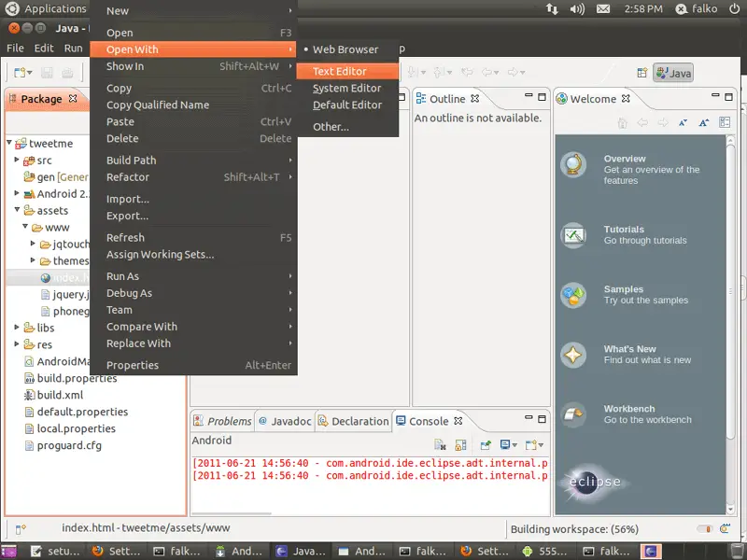The width and height of the screenshot is (747, 560).
Task: Select local.properties file in the tree
Action: pyautogui.click(x=77, y=428)
